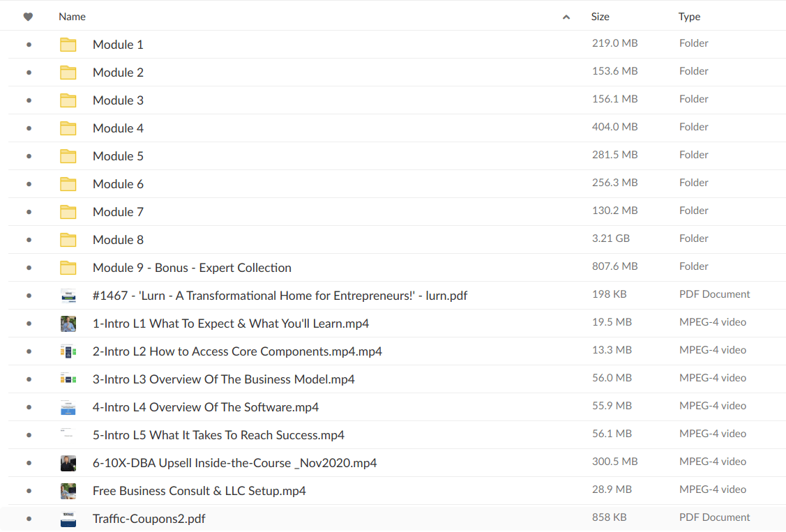Click the folder icon next to Module 3

click(x=68, y=99)
